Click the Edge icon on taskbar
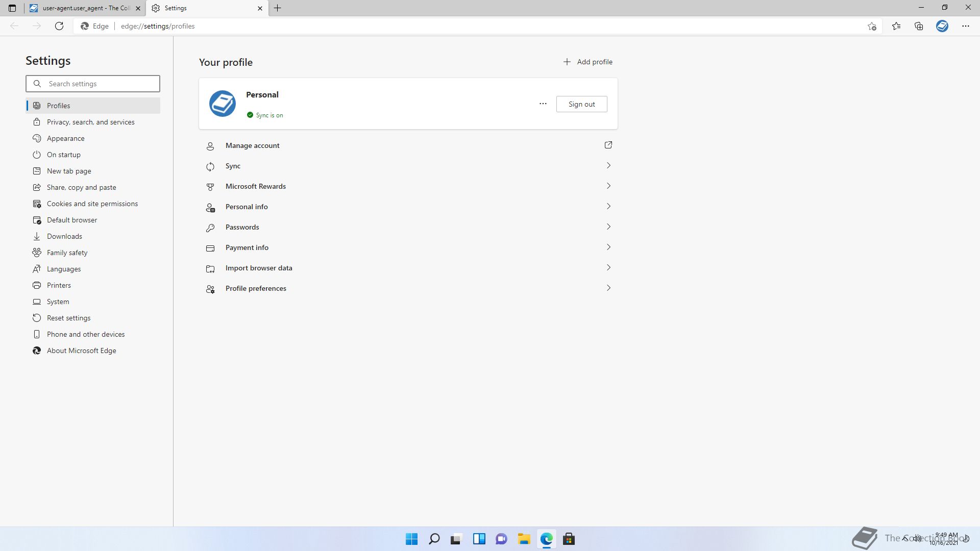The height and width of the screenshot is (551, 980). click(546, 539)
